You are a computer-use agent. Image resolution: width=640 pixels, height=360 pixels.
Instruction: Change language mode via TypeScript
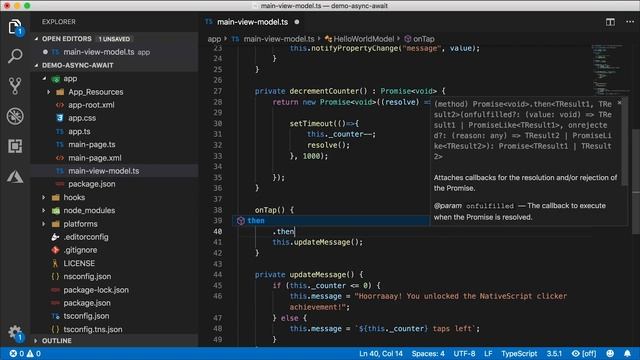tap(519, 353)
